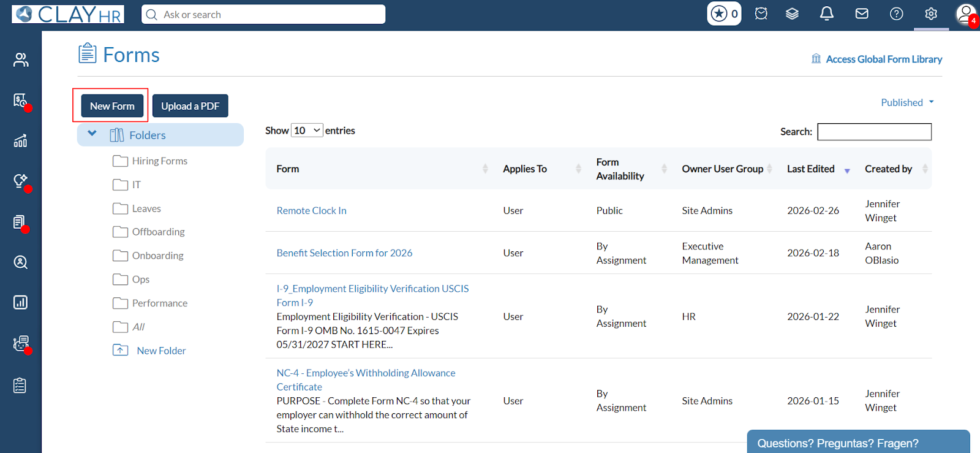The image size is (980, 453).
Task: Open Access Global Form Library link
Action: [x=884, y=59]
